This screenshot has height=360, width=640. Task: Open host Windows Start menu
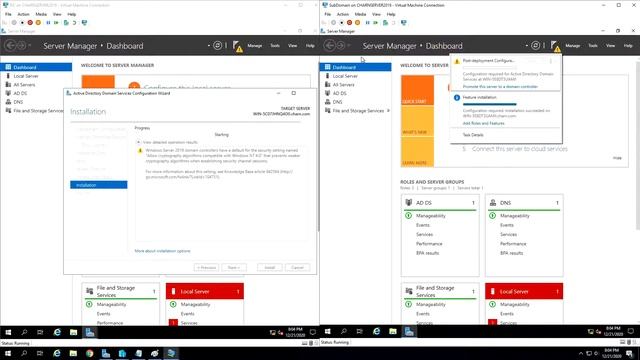click(x=8, y=353)
